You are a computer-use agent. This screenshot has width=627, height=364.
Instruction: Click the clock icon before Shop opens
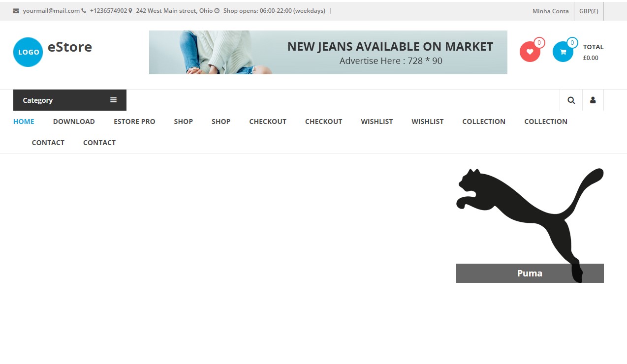point(217,11)
